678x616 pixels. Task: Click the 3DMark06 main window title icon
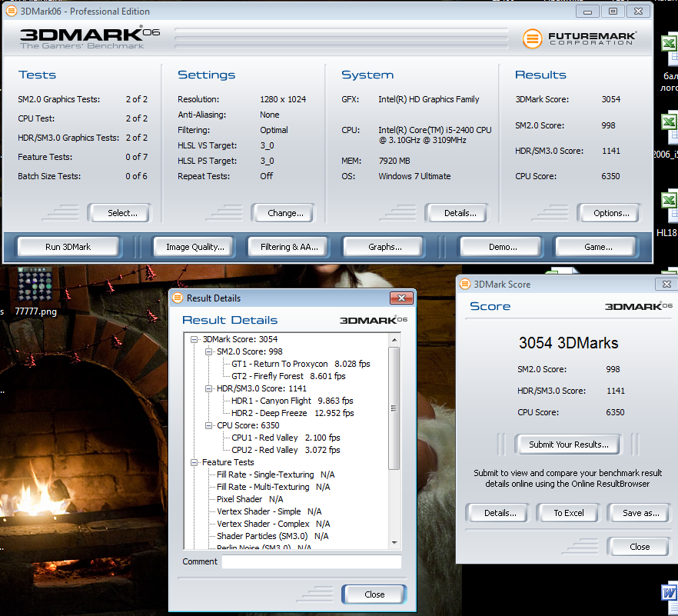pyautogui.click(x=12, y=11)
